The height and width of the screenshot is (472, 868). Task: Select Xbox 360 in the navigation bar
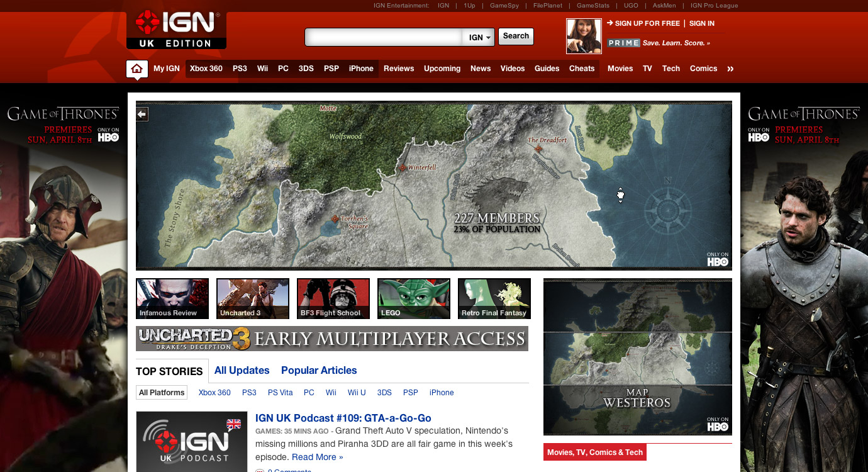click(x=206, y=69)
